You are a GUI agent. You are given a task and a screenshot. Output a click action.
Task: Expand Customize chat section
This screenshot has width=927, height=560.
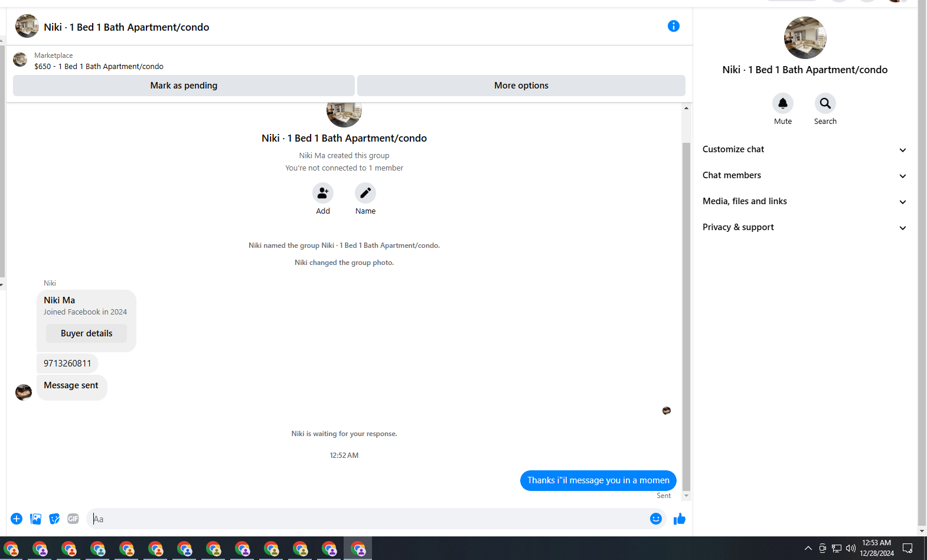click(805, 149)
